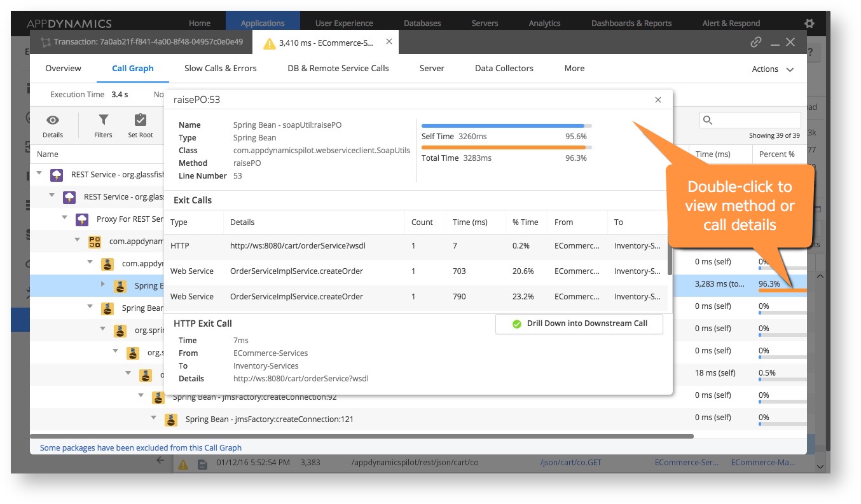861x504 pixels.
Task: Switch to the Server tab
Action: [x=432, y=68]
